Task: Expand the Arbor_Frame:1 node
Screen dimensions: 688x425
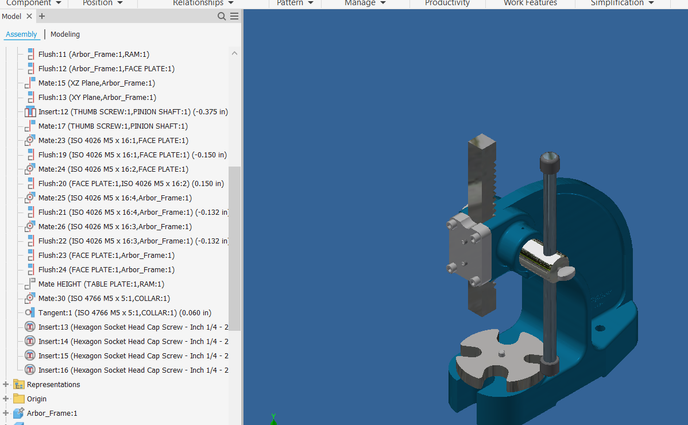Action: [x=6, y=413]
